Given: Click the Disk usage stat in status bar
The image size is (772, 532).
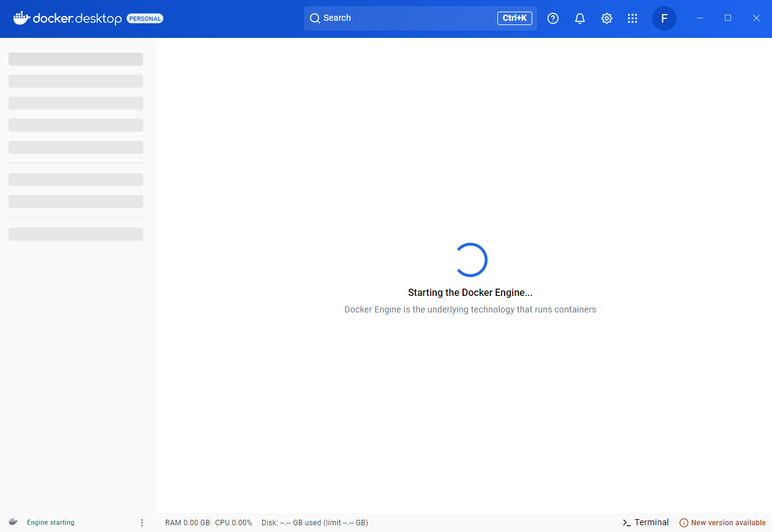Looking at the screenshot, I should [x=314, y=522].
